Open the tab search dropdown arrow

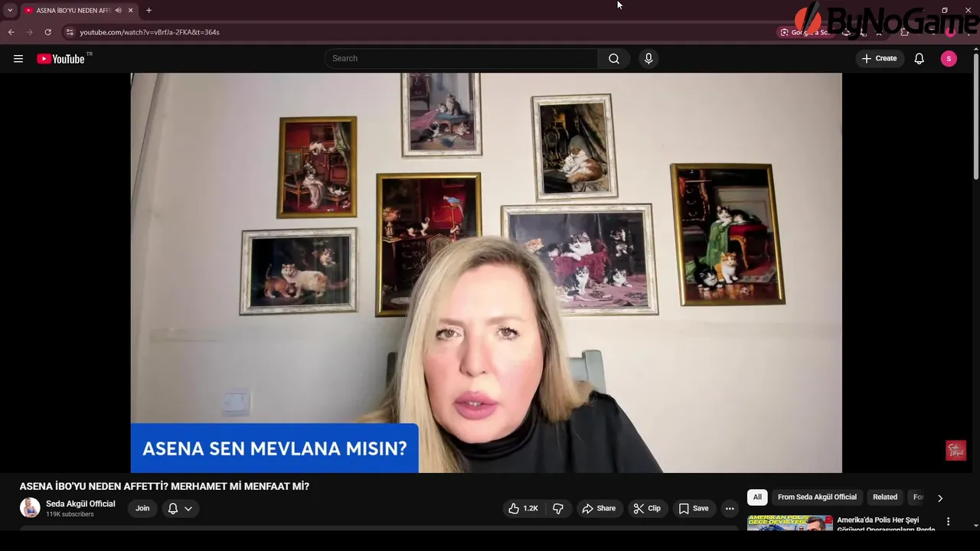(10, 10)
